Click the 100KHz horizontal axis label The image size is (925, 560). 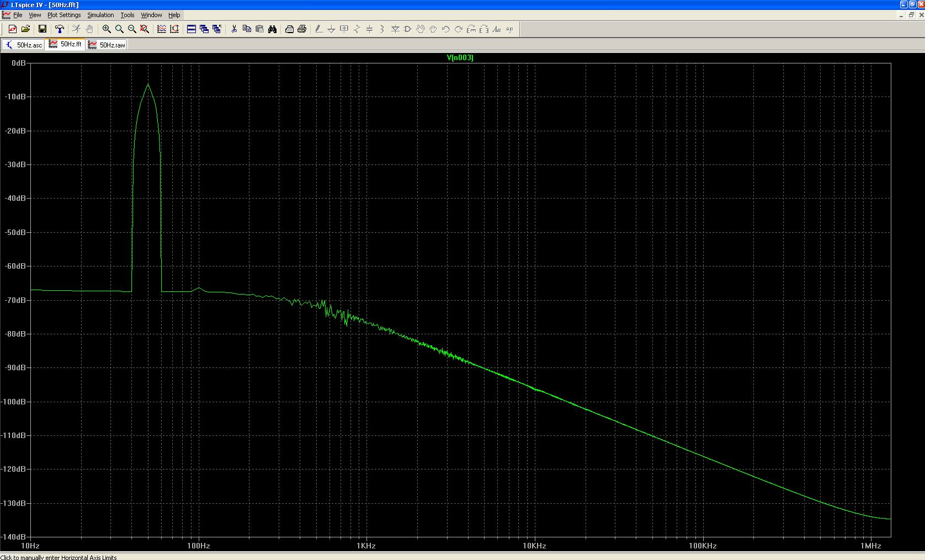703,546
